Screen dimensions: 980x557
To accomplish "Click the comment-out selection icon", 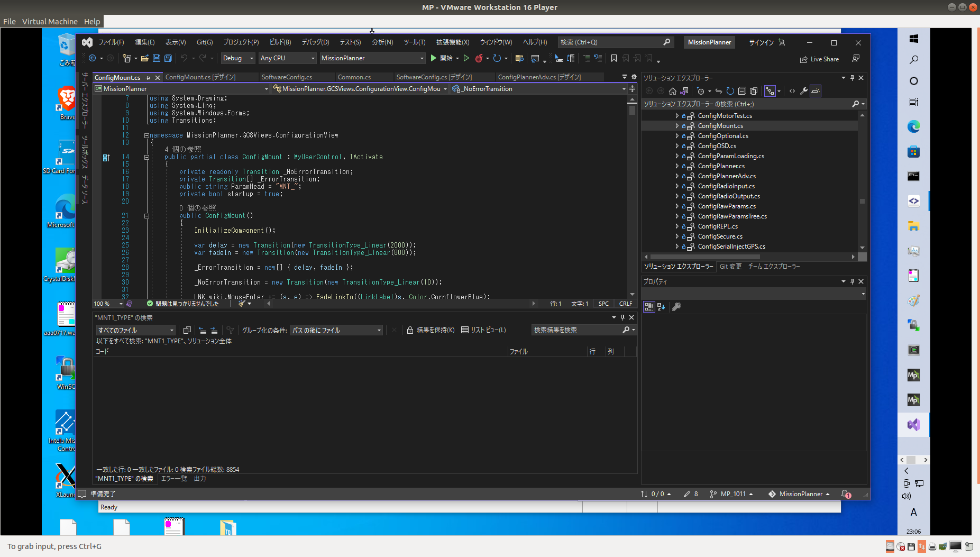I will [x=587, y=59].
